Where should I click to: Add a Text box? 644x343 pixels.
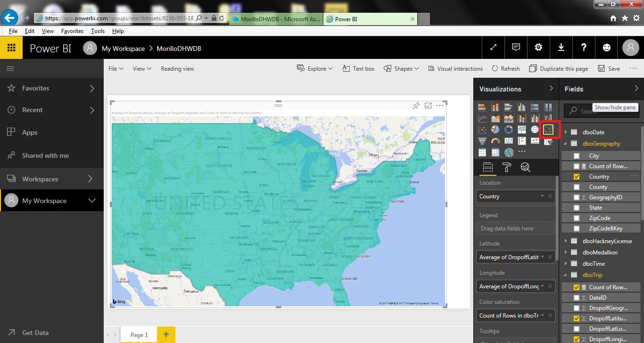(x=358, y=69)
